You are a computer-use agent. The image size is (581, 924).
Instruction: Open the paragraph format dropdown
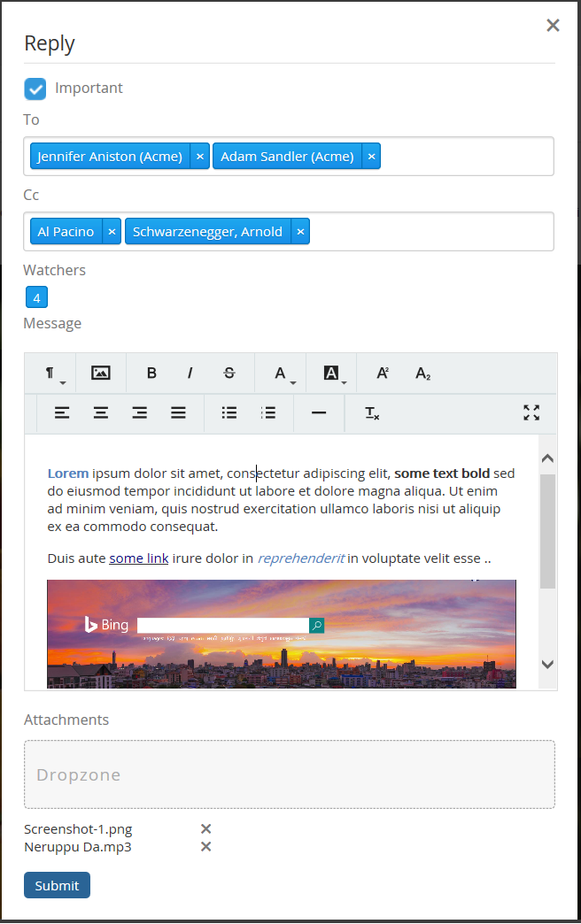click(x=51, y=373)
